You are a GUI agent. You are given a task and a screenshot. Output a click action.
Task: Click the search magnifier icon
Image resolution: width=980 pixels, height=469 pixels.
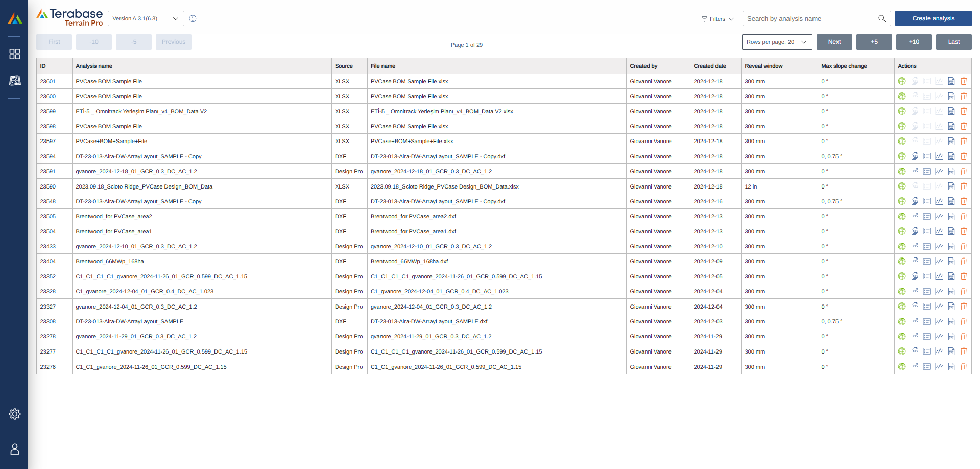(882, 18)
